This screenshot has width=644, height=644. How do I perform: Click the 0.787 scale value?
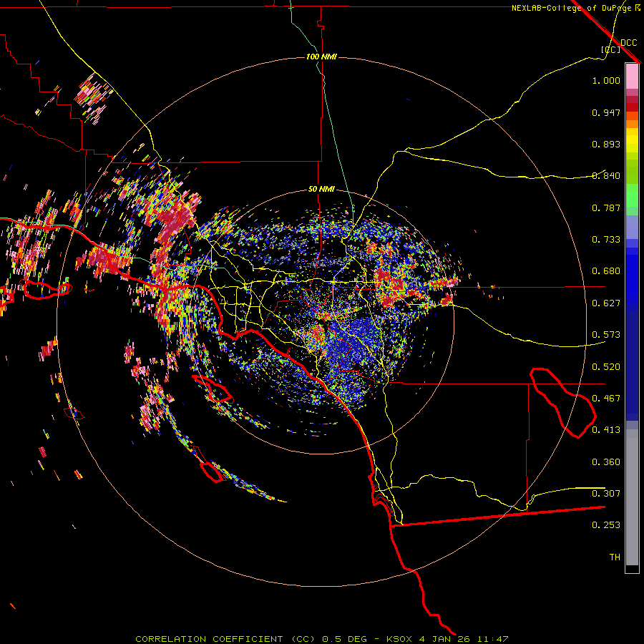[606, 208]
